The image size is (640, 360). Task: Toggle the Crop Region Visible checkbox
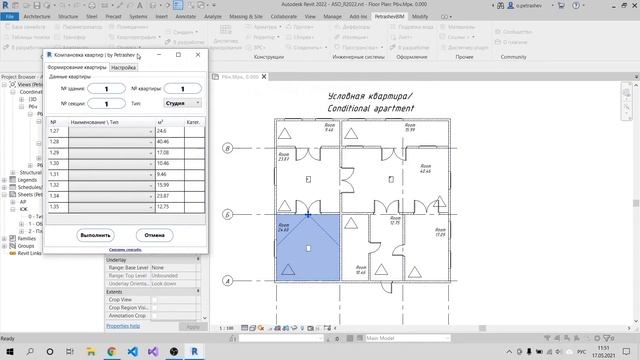click(x=154, y=308)
